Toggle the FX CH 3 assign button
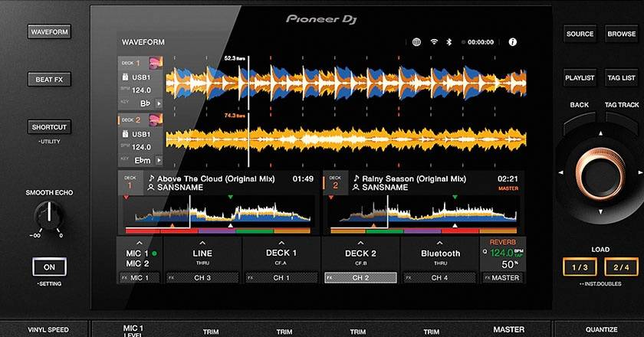 pyautogui.click(x=202, y=278)
